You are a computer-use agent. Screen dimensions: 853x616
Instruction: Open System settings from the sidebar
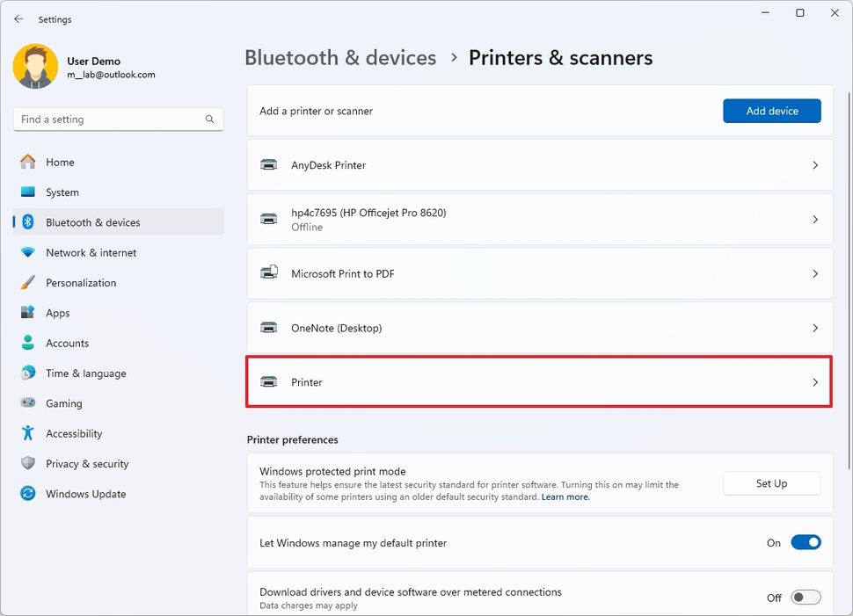31,192
